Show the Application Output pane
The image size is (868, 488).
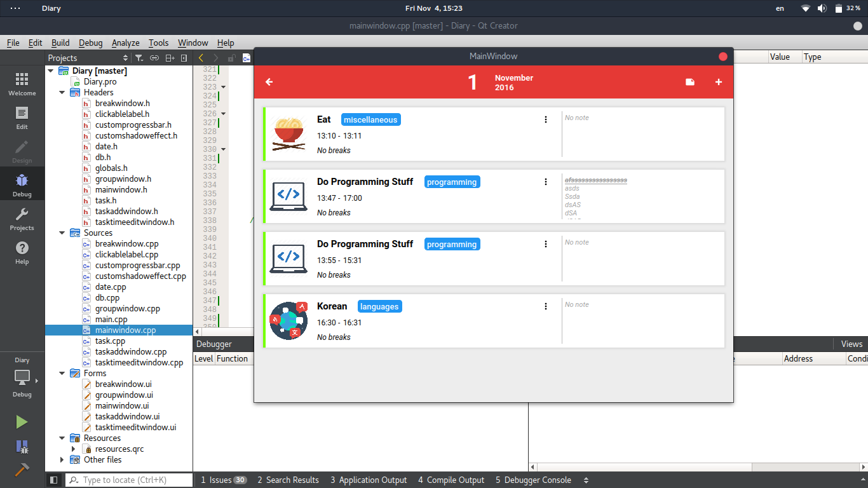click(x=369, y=480)
